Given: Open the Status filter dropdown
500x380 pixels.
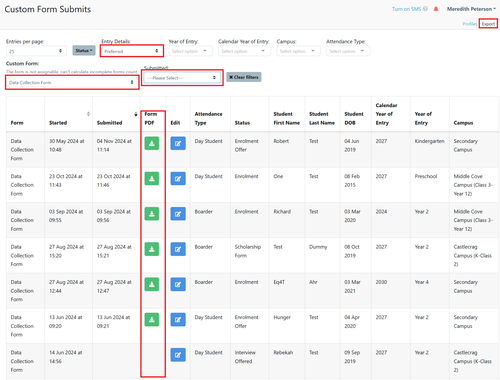Looking at the screenshot, I should [x=84, y=51].
